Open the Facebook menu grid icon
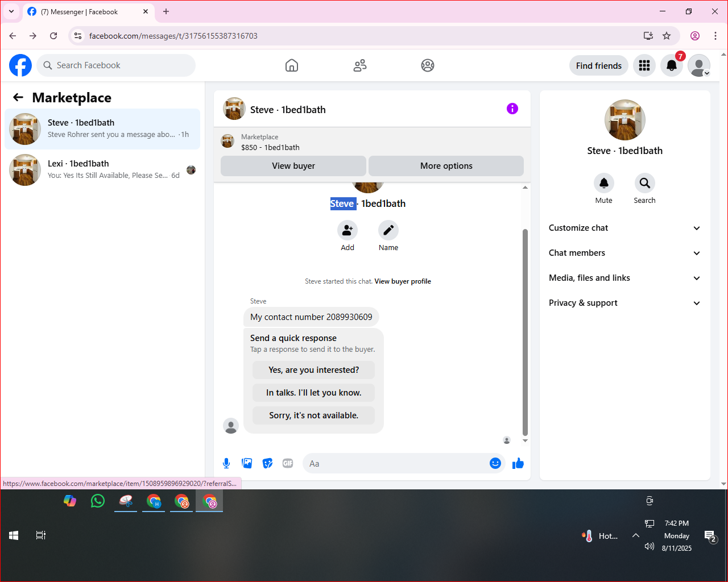 (644, 65)
